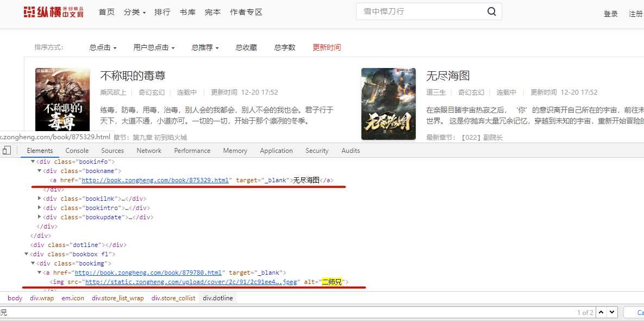Click author 道三生
Image resolution: width=644 pixels, height=321 pixels.
(x=436, y=92)
